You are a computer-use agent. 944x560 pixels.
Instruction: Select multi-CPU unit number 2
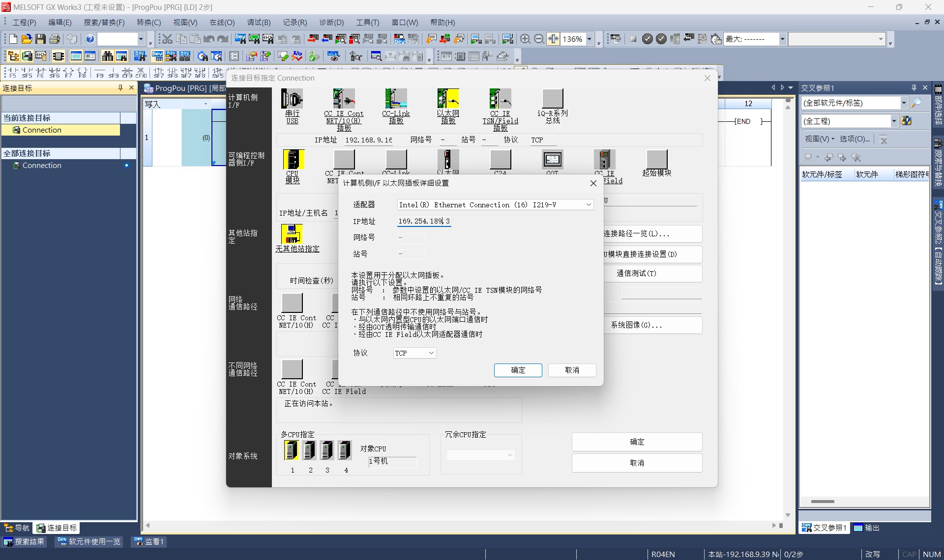click(x=309, y=450)
